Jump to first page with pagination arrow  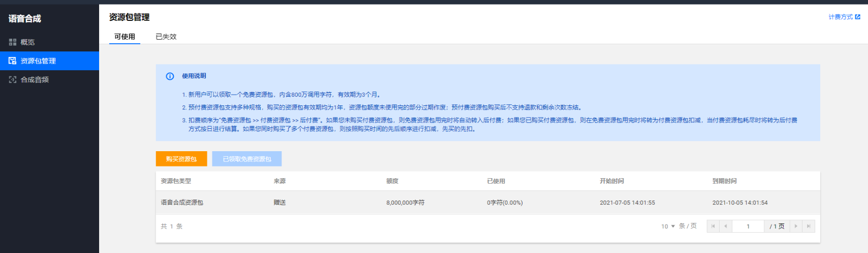[713, 226]
